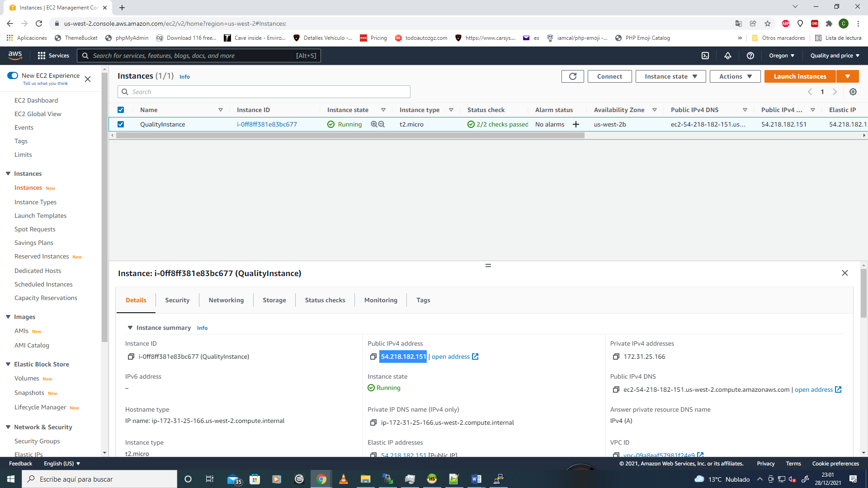Click the refresh instances icon button

(572, 76)
